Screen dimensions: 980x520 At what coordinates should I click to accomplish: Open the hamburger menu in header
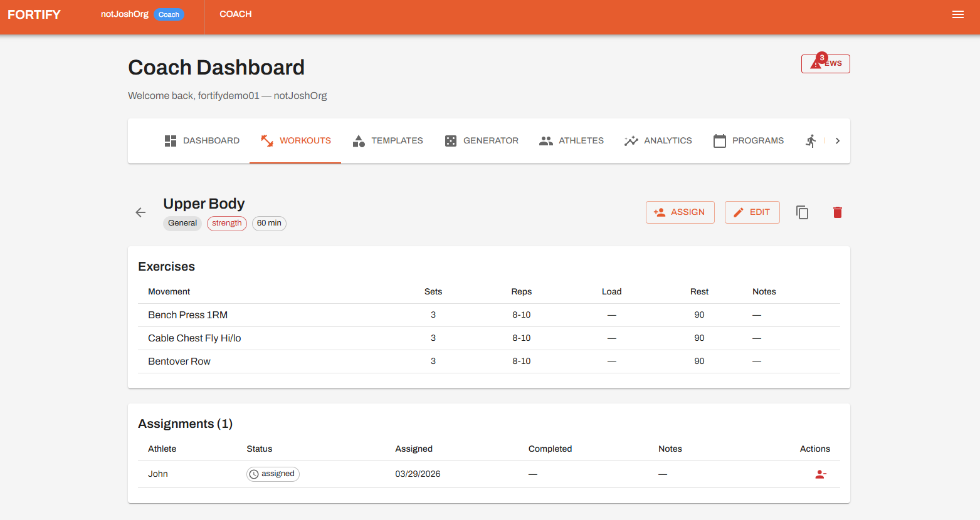(x=957, y=14)
